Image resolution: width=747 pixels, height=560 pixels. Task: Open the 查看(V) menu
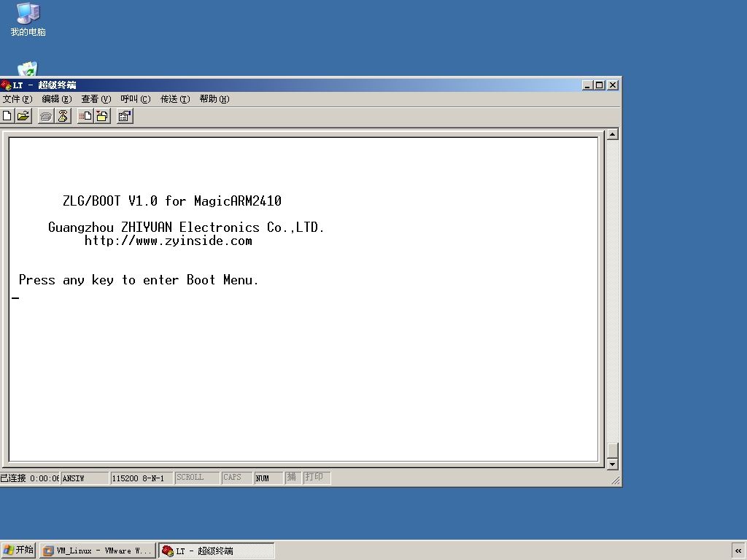pyautogui.click(x=96, y=99)
